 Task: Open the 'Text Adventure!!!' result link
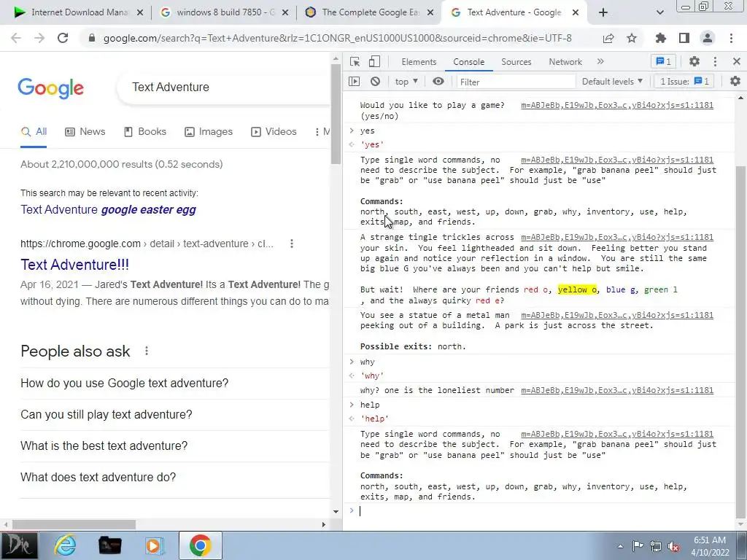(x=75, y=265)
